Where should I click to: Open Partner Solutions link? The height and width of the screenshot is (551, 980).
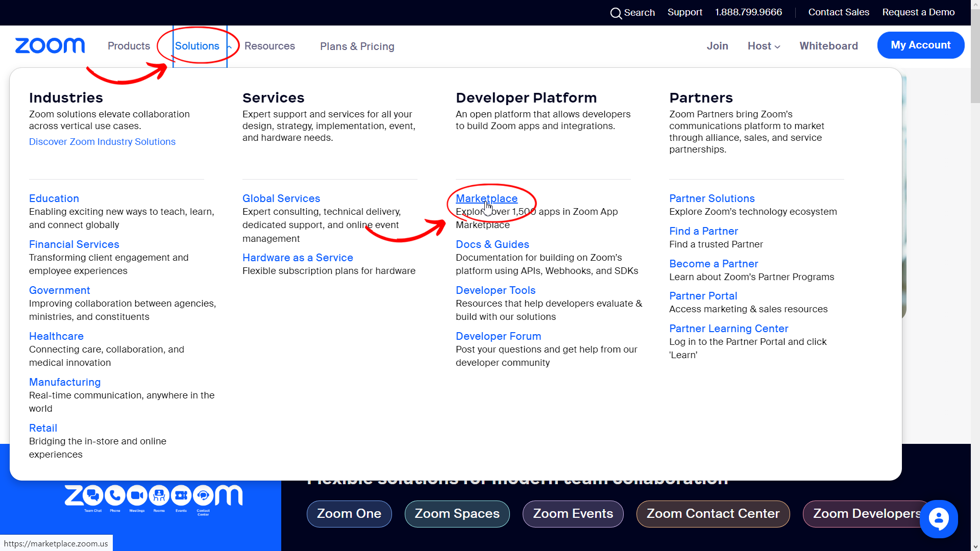tap(712, 198)
